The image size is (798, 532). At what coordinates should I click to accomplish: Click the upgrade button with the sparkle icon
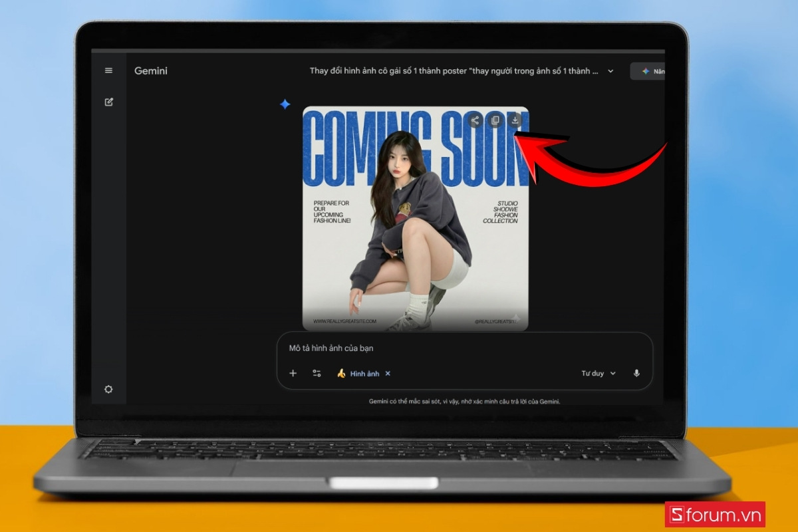648,71
